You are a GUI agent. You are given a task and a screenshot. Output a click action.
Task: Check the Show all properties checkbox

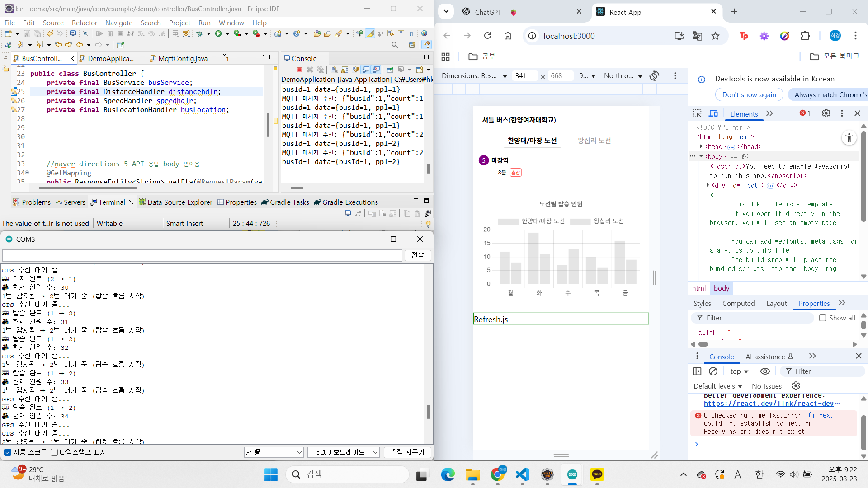[x=823, y=318]
